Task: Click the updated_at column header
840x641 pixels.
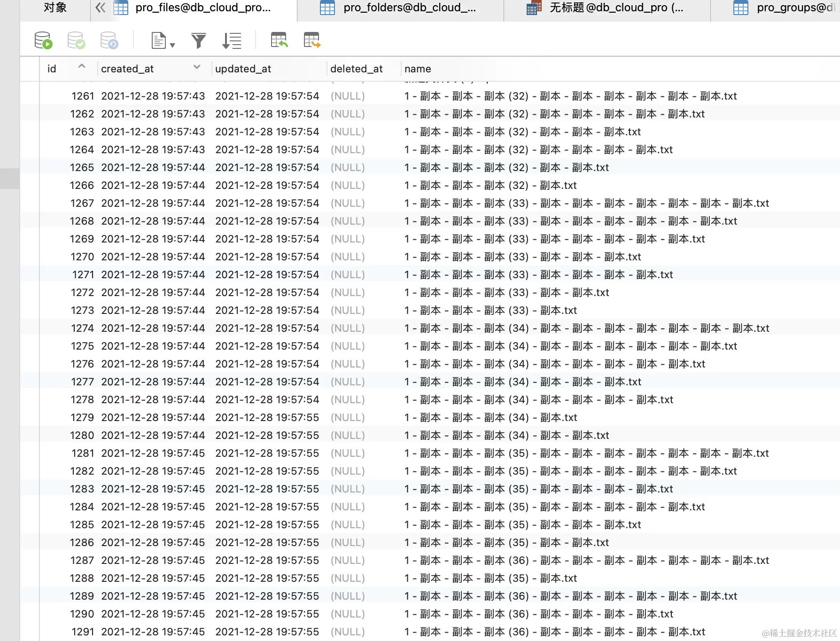Action: click(x=243, y=69)
